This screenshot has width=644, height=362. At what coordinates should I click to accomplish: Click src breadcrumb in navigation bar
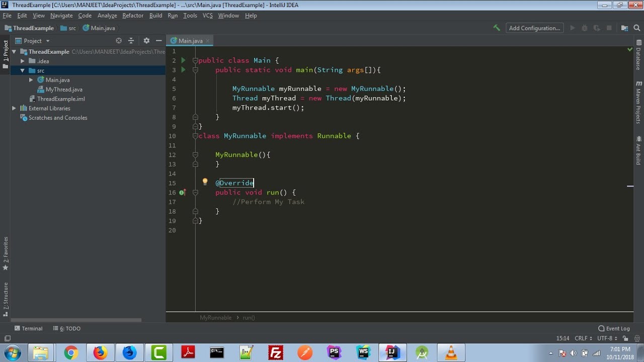tap(68, 28)
